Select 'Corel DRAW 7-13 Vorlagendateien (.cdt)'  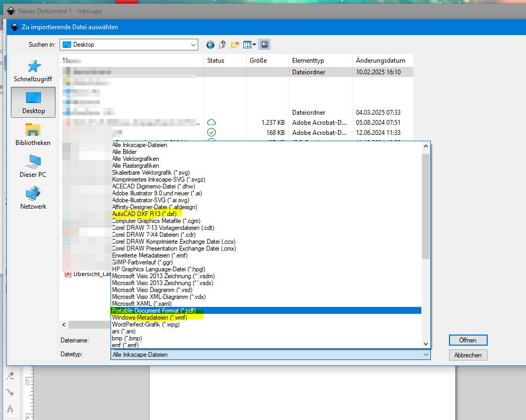point(163,228)
